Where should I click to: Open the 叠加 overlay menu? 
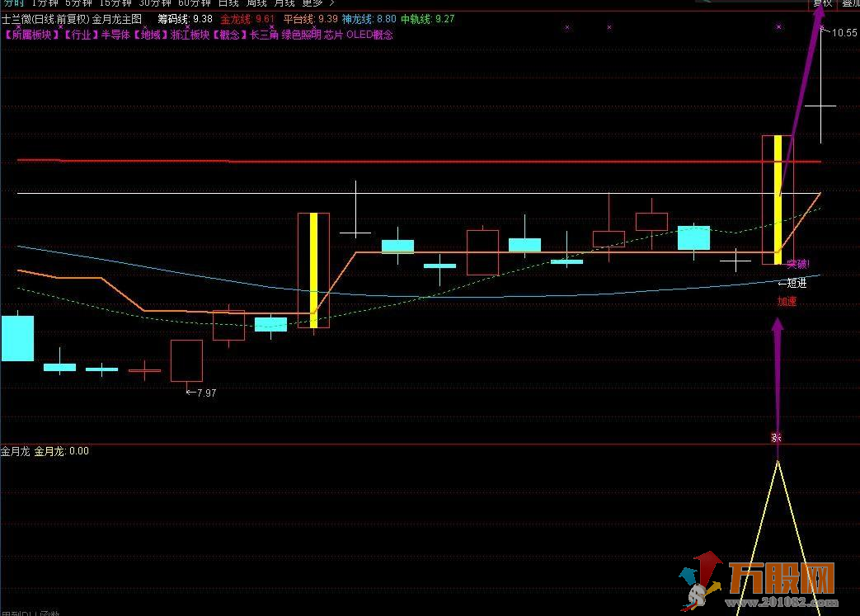[849, 3]
